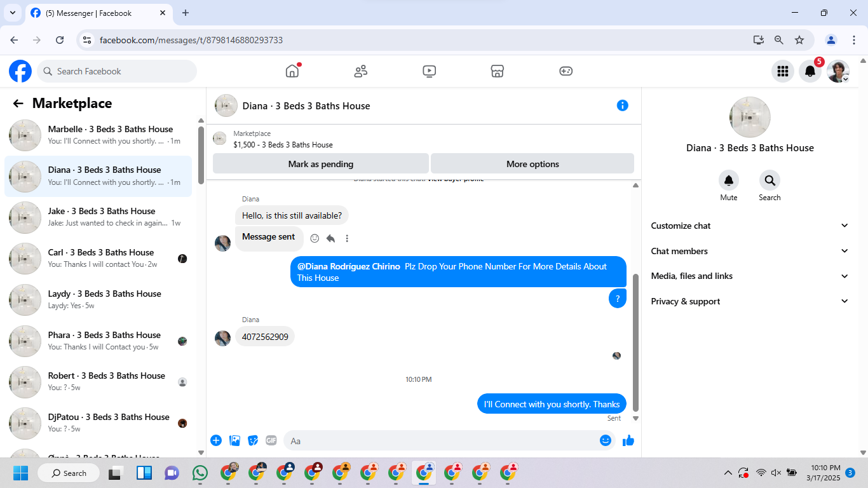Open the notifications bell with badge 5
The height and width of the screenshot is (488, 868).
coord(810,71)
